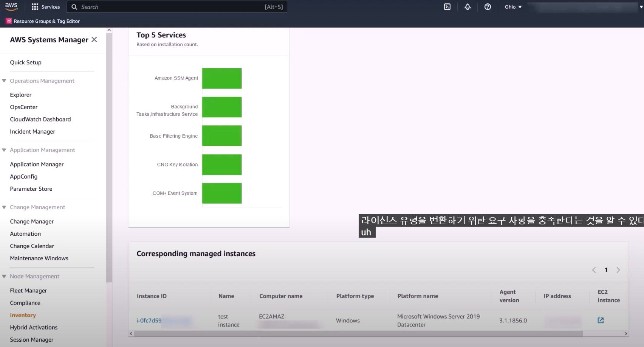644x347 pixels.
Task: Open the EC2 instance external link icon
Action: click(601, 320)
